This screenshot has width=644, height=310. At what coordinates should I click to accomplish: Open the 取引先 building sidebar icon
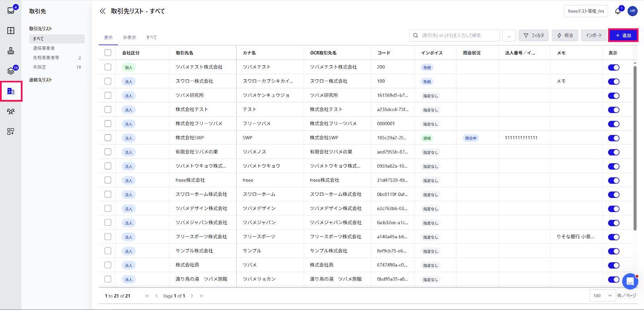[x=11, y=91]
